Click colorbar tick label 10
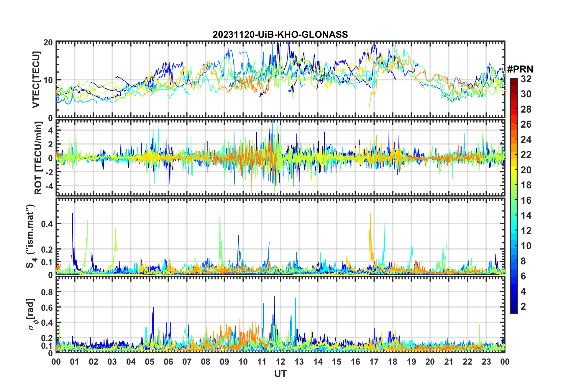The height and width of the screenshot is (392, 561). click(526, 246)
